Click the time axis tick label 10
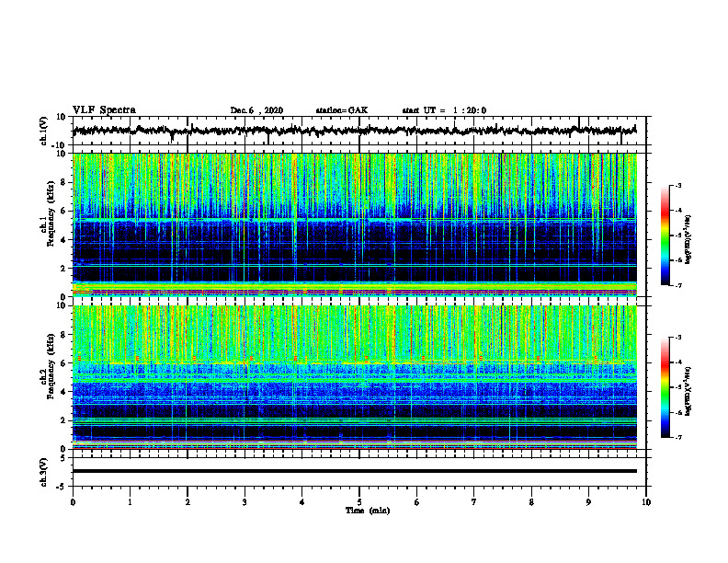The image size is (728, 563). click(646, 502)
